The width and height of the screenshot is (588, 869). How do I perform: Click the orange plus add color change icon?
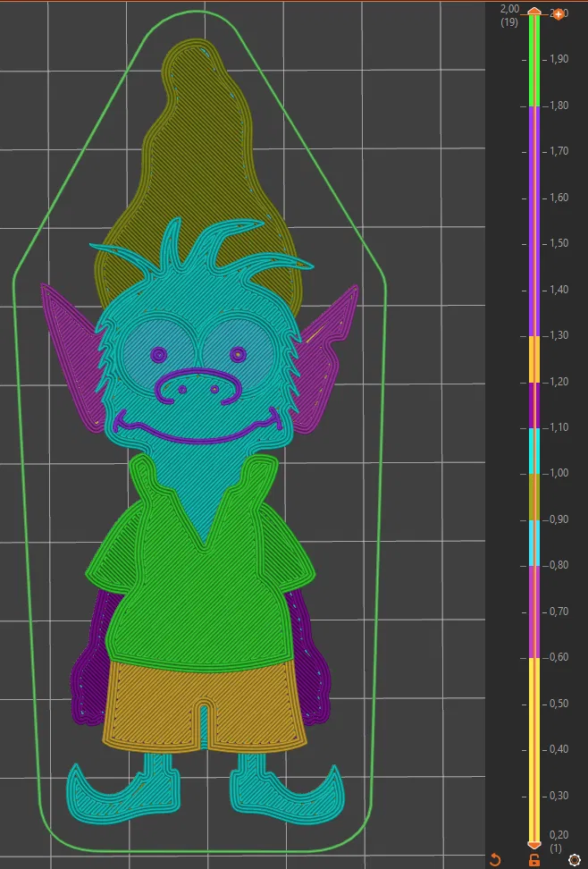(x=559, y=14)
